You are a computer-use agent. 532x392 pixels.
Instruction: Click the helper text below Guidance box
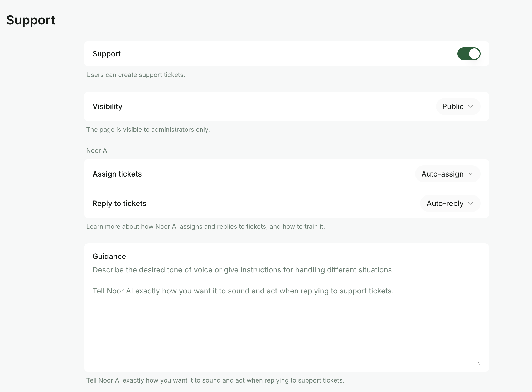coord(215,380)
